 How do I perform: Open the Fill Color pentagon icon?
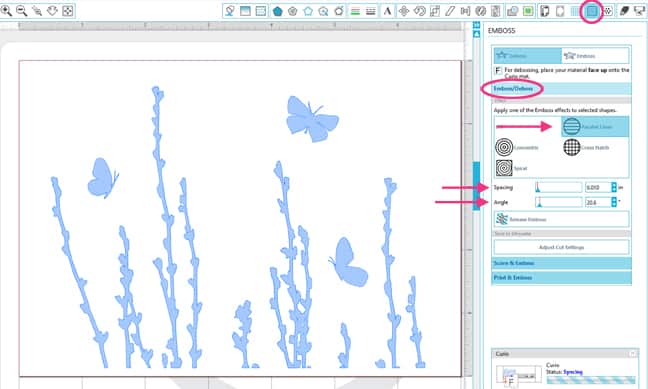point(277,11)
